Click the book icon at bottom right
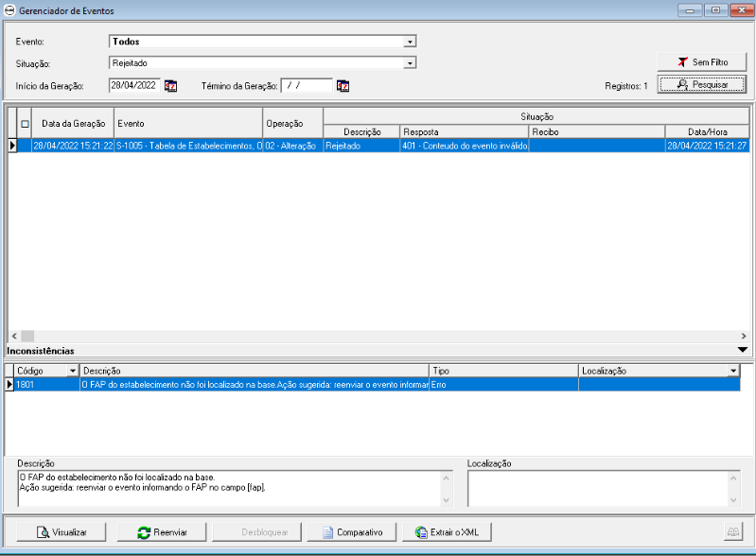Image resolution: width=756 pixels, height=556 pixels. click(733, 532)
